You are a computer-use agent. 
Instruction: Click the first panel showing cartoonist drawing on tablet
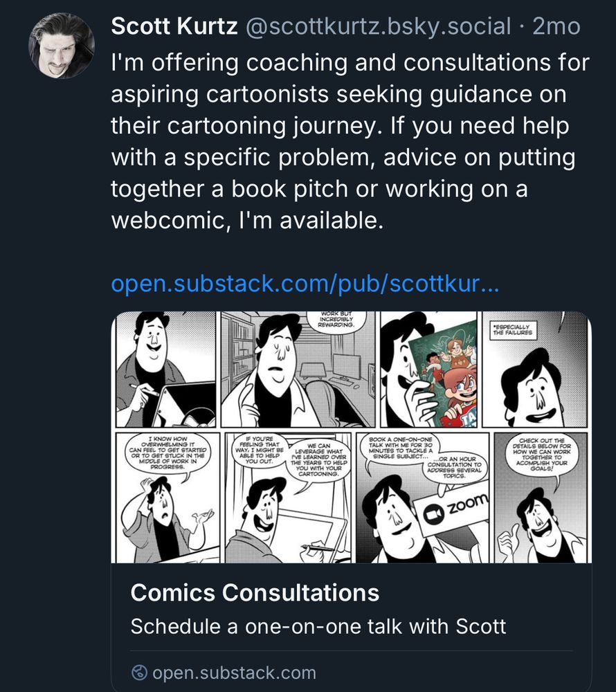click(x=165, y=370)
